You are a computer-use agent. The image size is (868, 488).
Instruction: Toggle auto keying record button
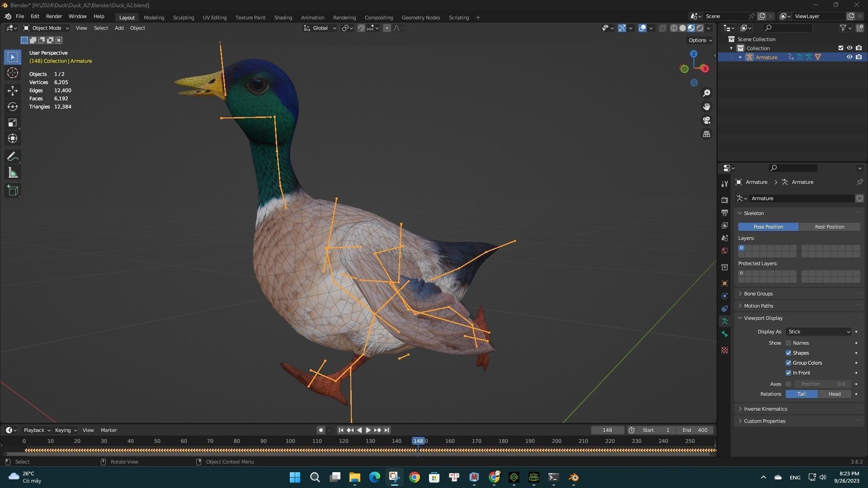pyautogui.click(x=321, y=430)
